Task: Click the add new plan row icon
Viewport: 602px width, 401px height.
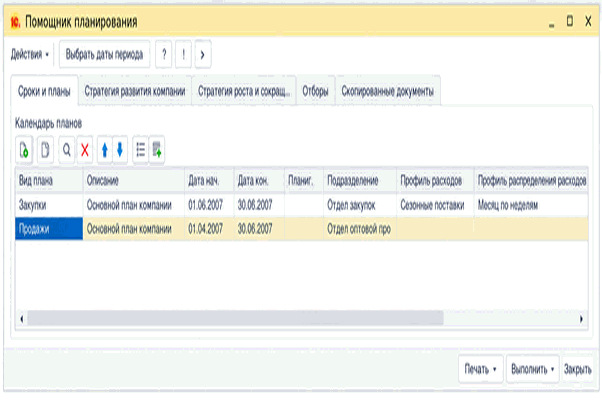Action: pyautogui.click(x=24, y=149)
